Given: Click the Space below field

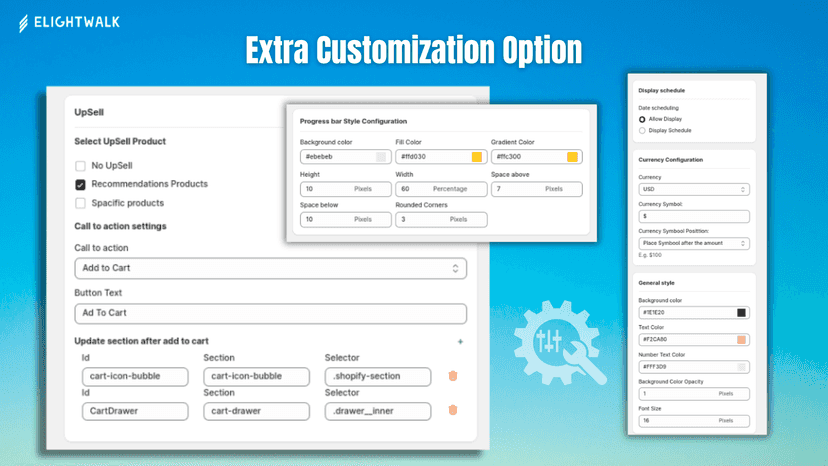Looking at the screenshot, I should (346, 219).
